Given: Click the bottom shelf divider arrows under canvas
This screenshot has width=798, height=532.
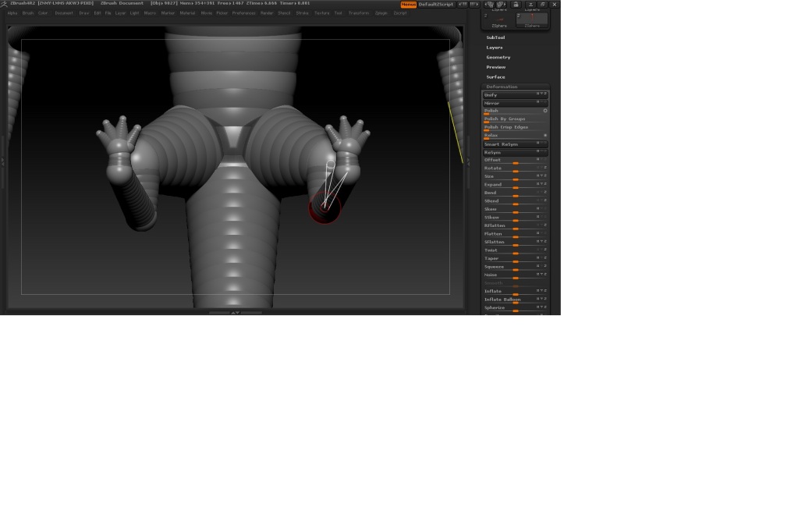Looking at the screenshot, I should click(235, 313).
